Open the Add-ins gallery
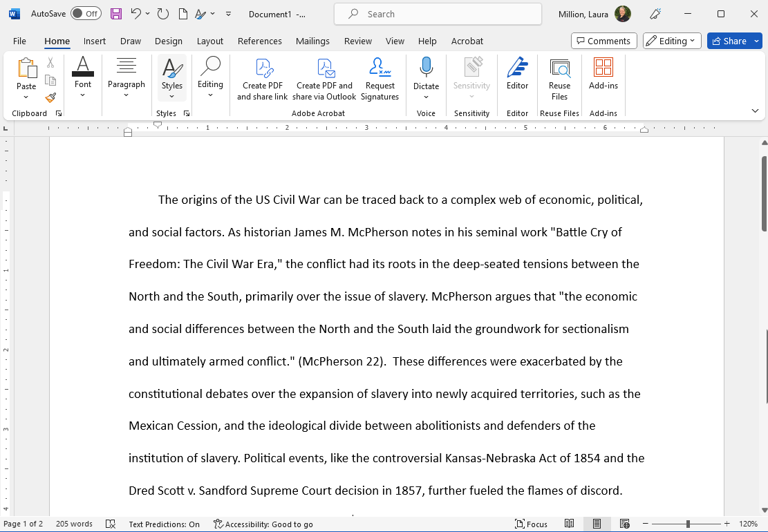768x532 pixels. 603,75
